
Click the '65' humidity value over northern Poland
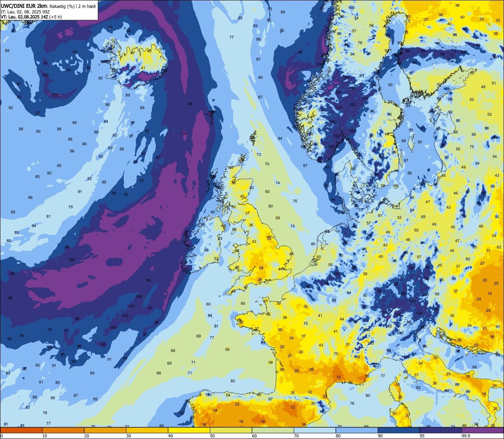click(x=423, y=217)
